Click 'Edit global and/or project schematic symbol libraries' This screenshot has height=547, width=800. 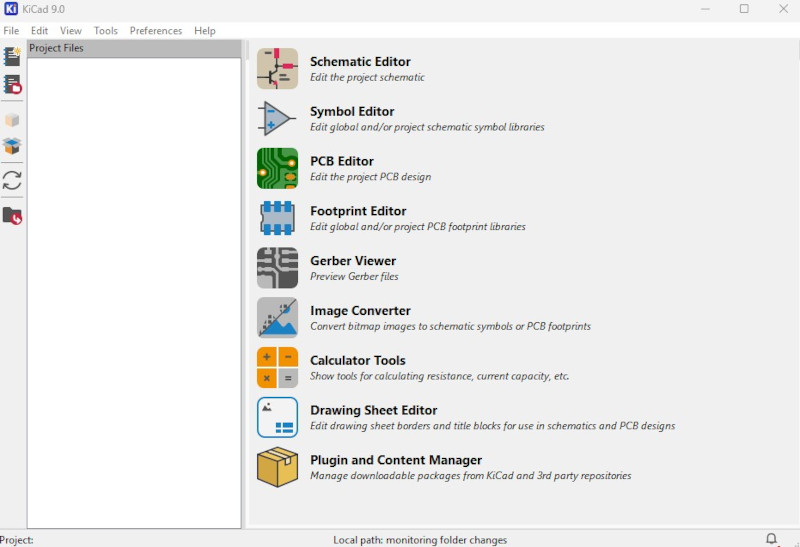click(427, 127)
